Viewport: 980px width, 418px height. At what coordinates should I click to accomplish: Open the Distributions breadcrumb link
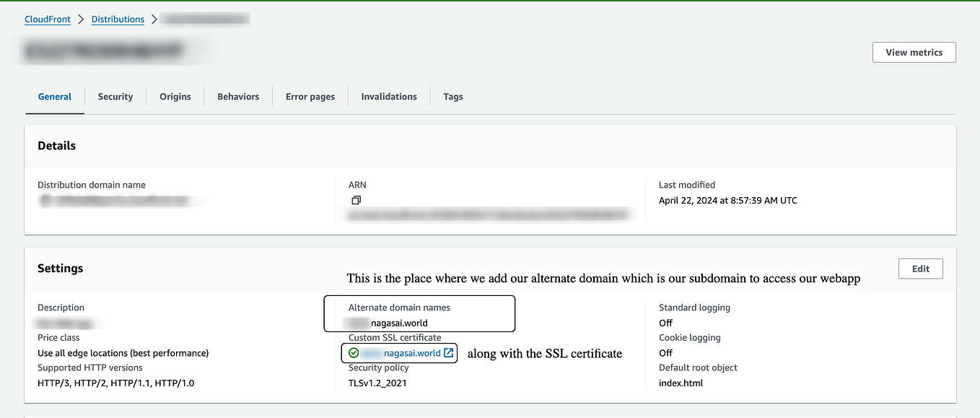coord(118,19)
